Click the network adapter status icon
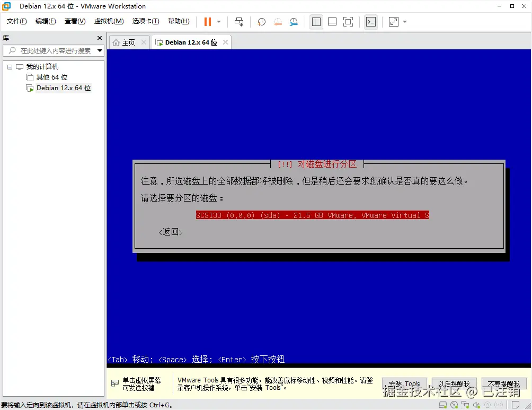532x410 pixels. (466, 405)
